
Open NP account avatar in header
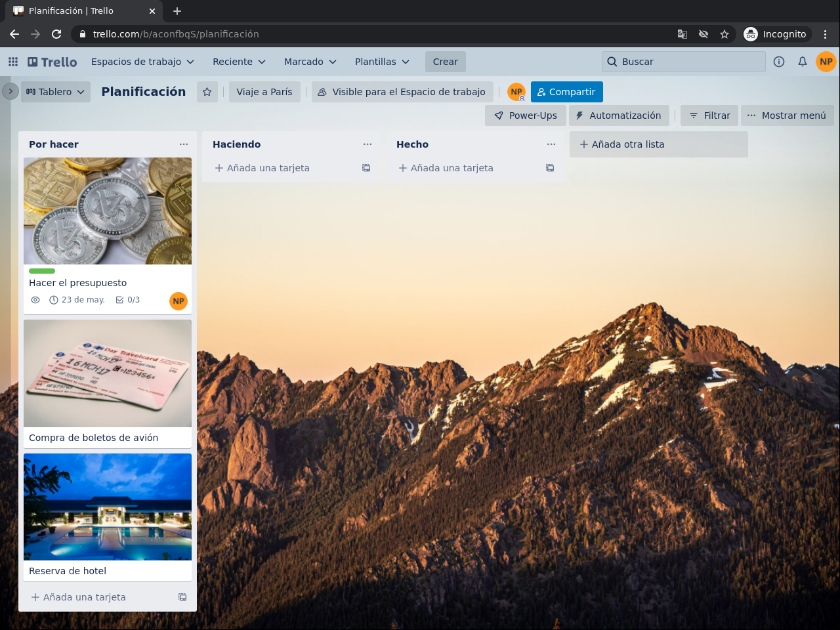coord(826,62)
